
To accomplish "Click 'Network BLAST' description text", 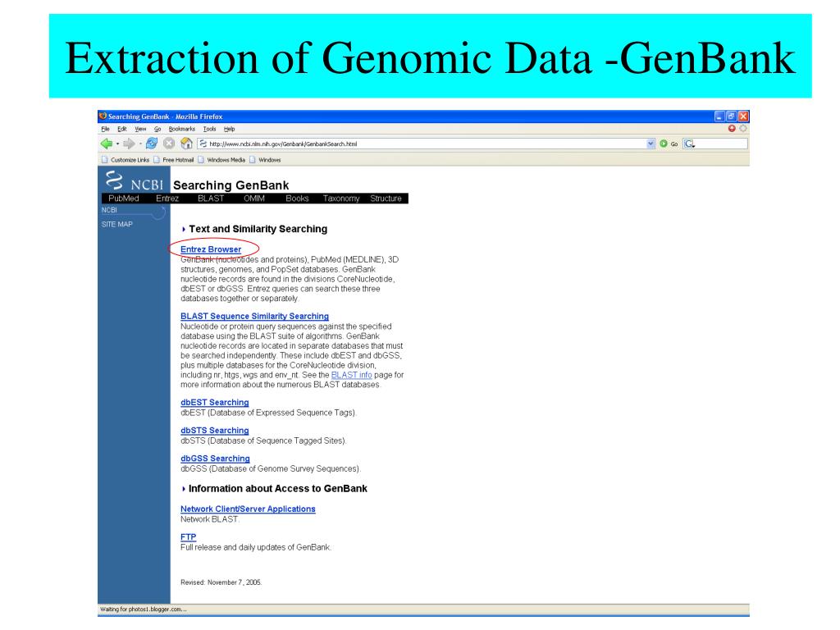I will pos(209,519).
